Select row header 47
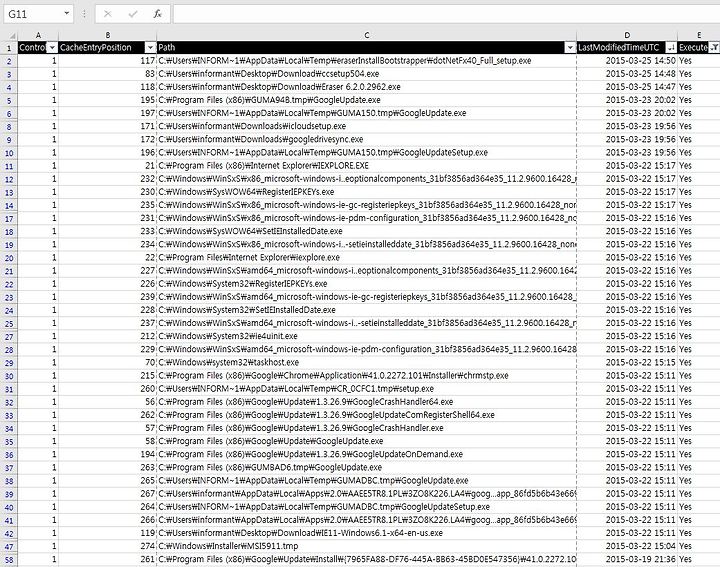This screenshot has width=720, height=567. [9, 546]
